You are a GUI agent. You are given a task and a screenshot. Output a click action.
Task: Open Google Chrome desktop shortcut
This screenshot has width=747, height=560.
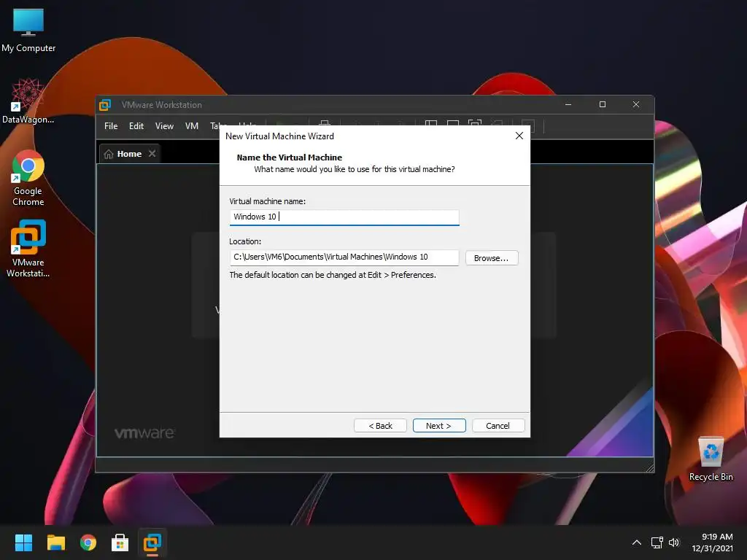click(x=28, y=178)
